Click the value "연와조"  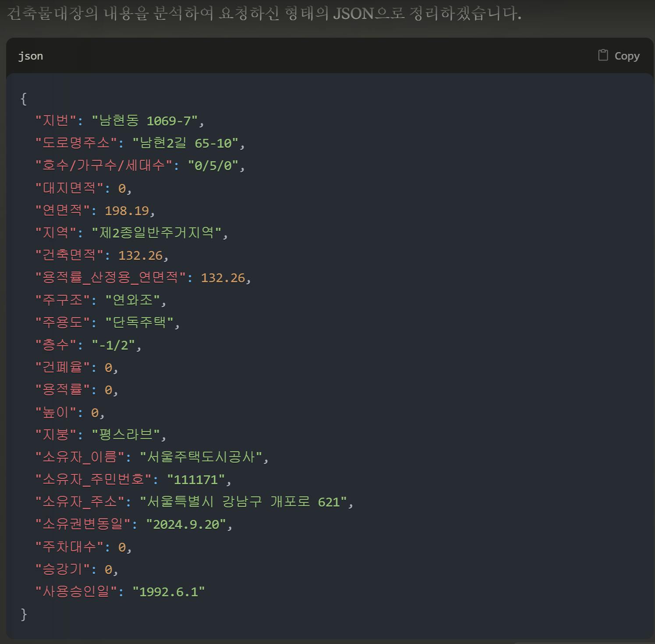[133, 300]
